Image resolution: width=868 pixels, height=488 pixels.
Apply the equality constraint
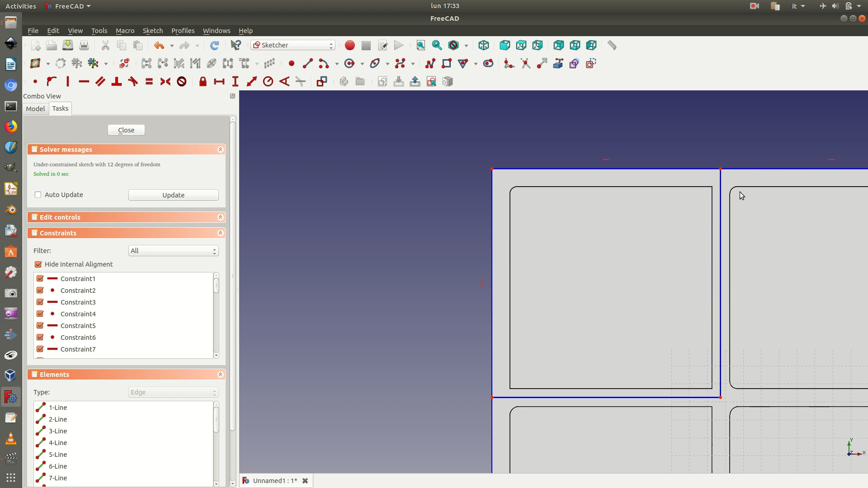(149, 82)
